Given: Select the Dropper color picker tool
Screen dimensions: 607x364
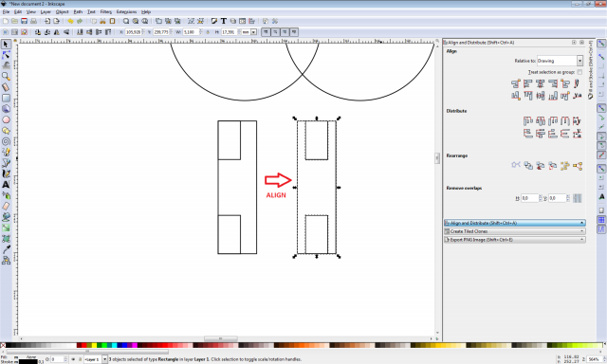Looking at the screenshot, I should tap(6, 250).
